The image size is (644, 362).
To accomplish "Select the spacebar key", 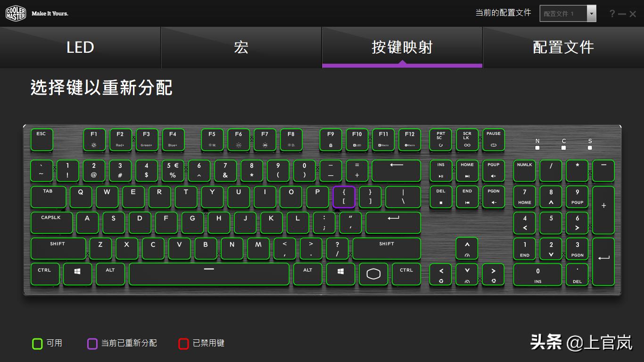I will (209, 274).
